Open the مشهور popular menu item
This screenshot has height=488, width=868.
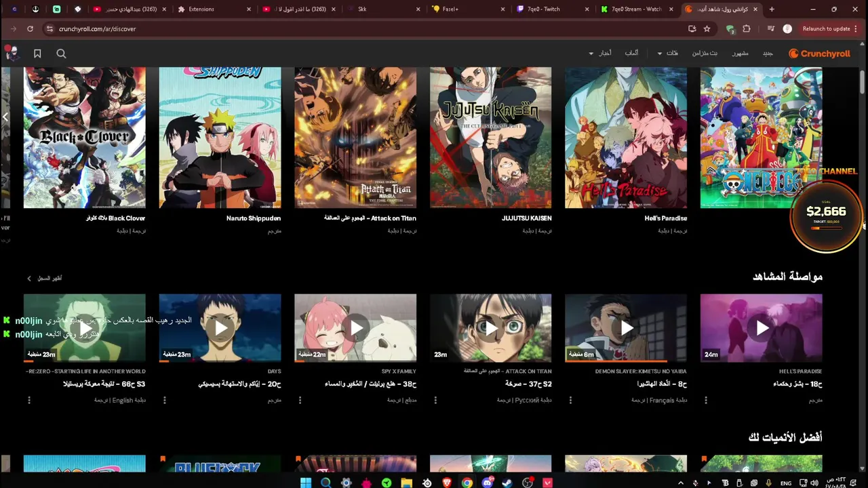[740, 53]
